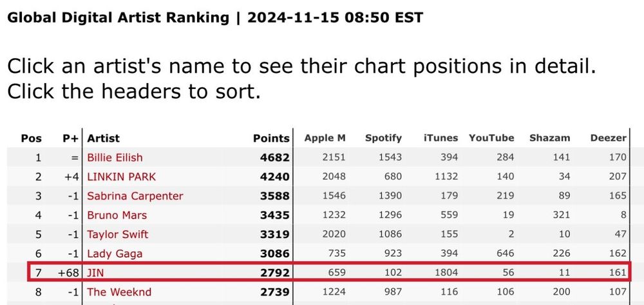Sort table by Artist header

coord(103,138)
